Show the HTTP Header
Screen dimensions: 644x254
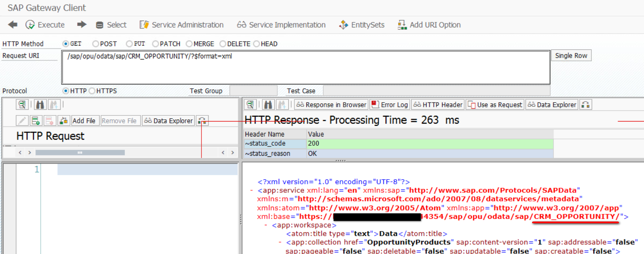point(438,105)
